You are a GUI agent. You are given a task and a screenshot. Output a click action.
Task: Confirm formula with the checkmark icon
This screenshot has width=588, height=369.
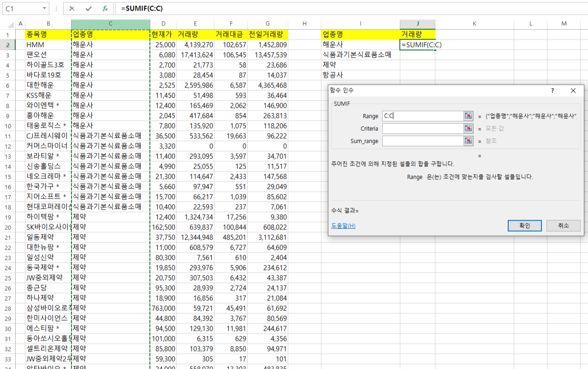pyautogui.click(x=89, y=8)
